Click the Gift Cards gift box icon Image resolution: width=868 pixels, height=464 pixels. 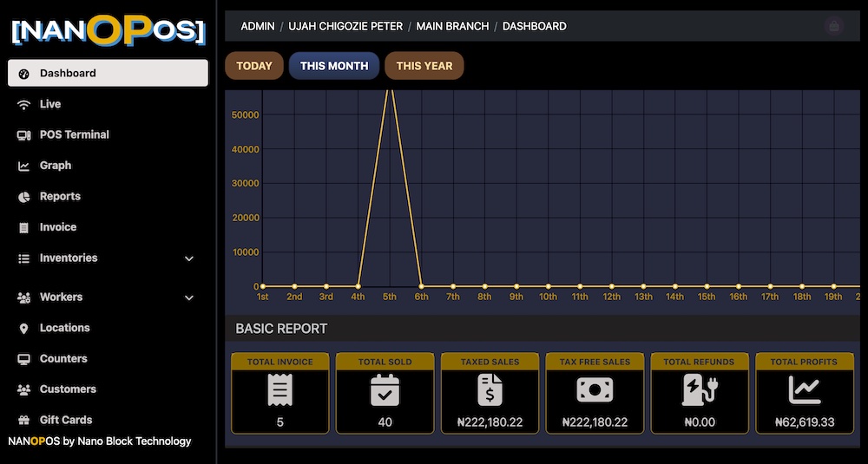pos(23,421)
